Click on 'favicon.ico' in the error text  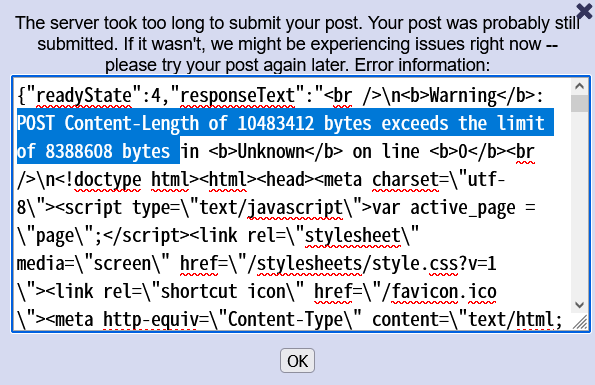pyautogui.click(x=444, y=291)
